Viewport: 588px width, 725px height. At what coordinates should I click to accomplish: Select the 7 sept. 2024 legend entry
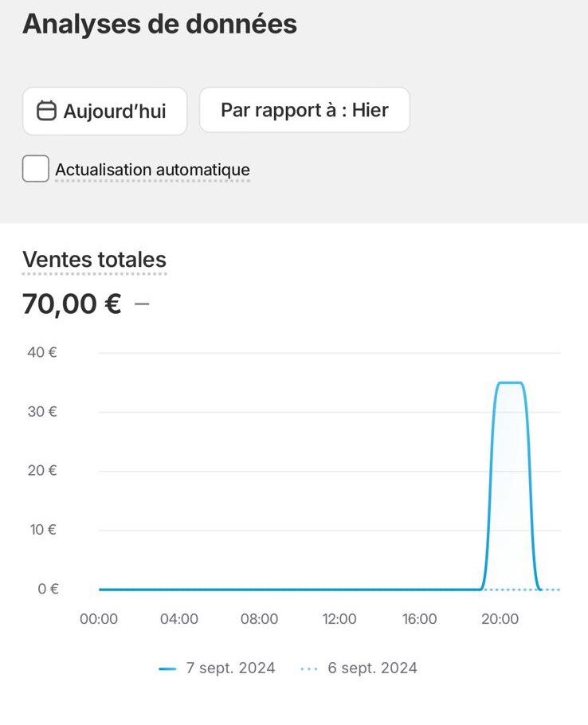pos(217,668)
